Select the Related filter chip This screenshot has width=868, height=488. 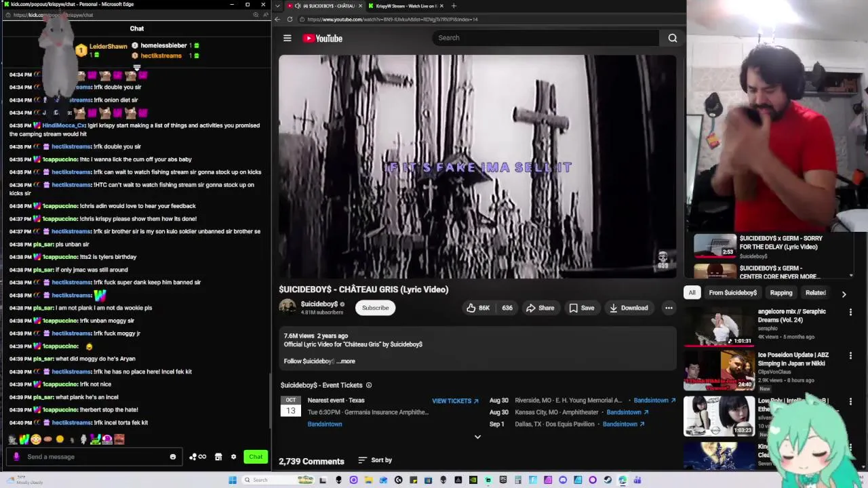point(815,293)
